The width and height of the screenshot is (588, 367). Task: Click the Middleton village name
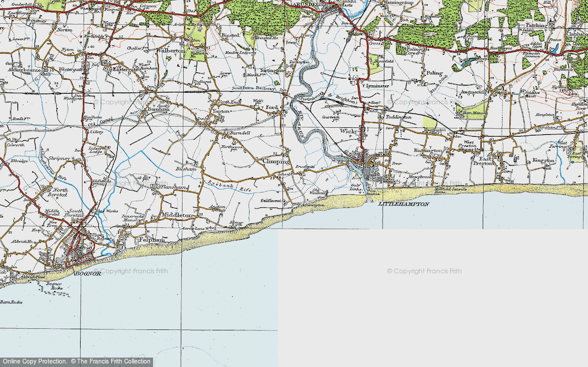[176, 216]
